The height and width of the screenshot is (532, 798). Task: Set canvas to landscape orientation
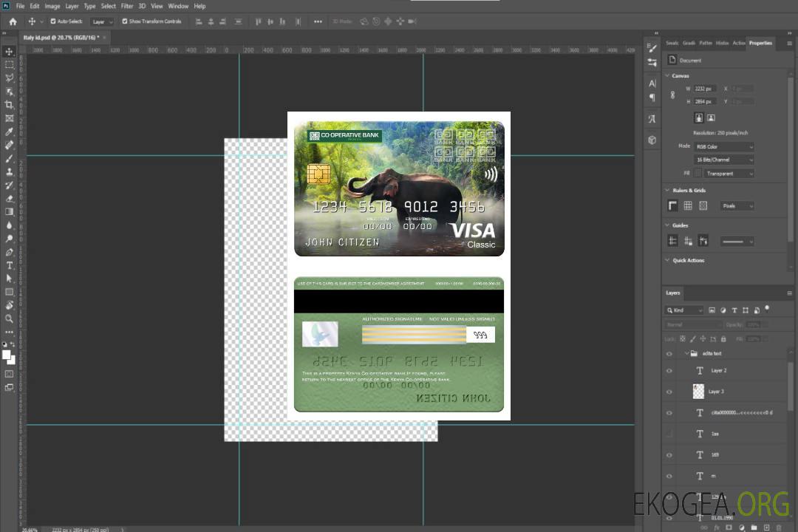(711, 118)
